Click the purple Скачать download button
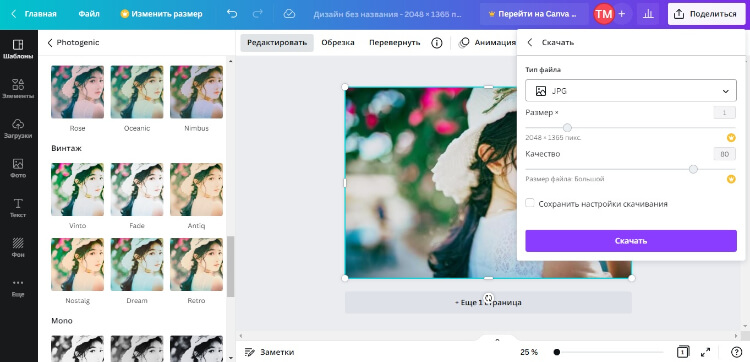The image size is (750, 362). [x=630, y=241]
